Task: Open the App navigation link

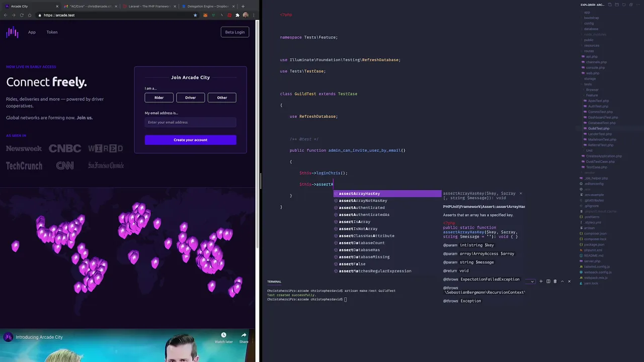Action: pos(32,32)
